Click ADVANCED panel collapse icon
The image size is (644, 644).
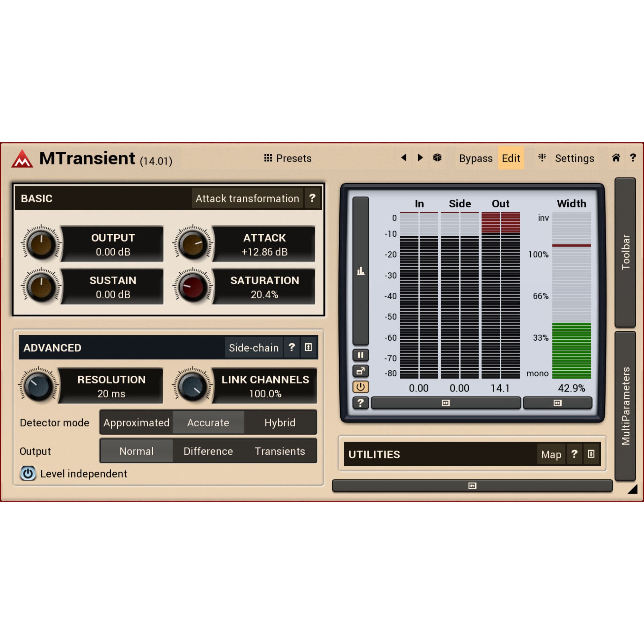pyautogui.click(x=309, y=347)
